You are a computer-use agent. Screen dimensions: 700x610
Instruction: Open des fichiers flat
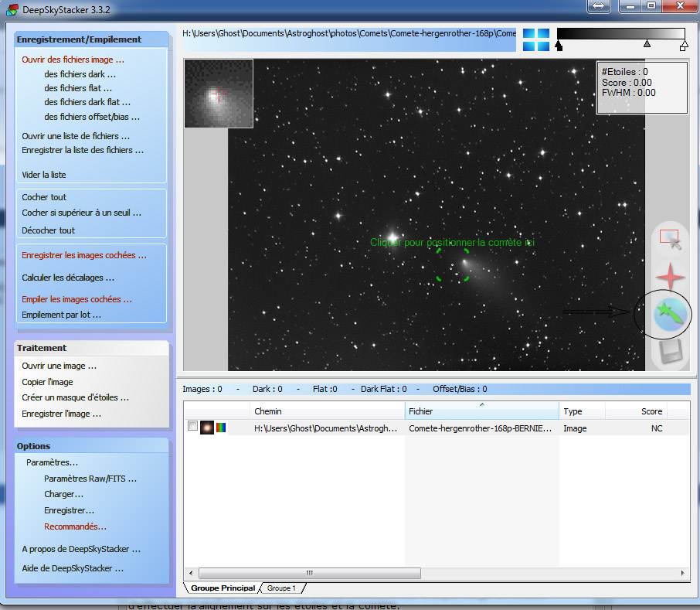tap(78, 88)
